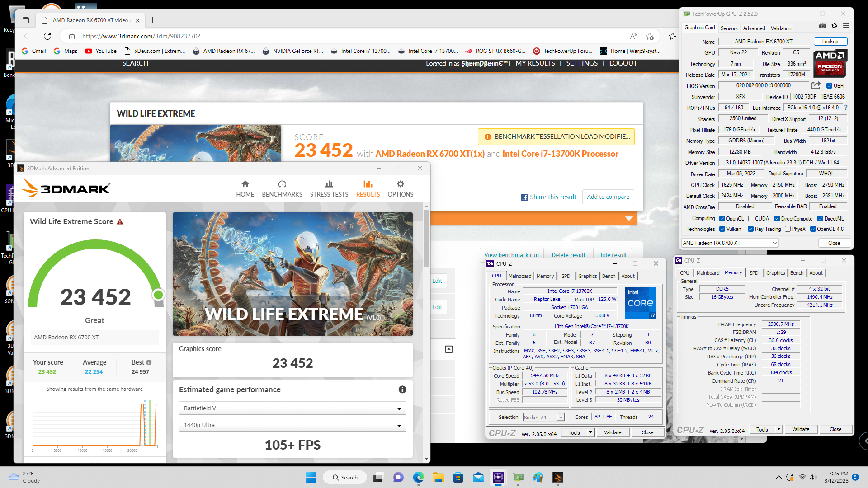Image resolution: width=868 pixels, height=488 pixels.
Task: Toggle DirectML checkbox in GPU-Z
Action: pos(820,219)
